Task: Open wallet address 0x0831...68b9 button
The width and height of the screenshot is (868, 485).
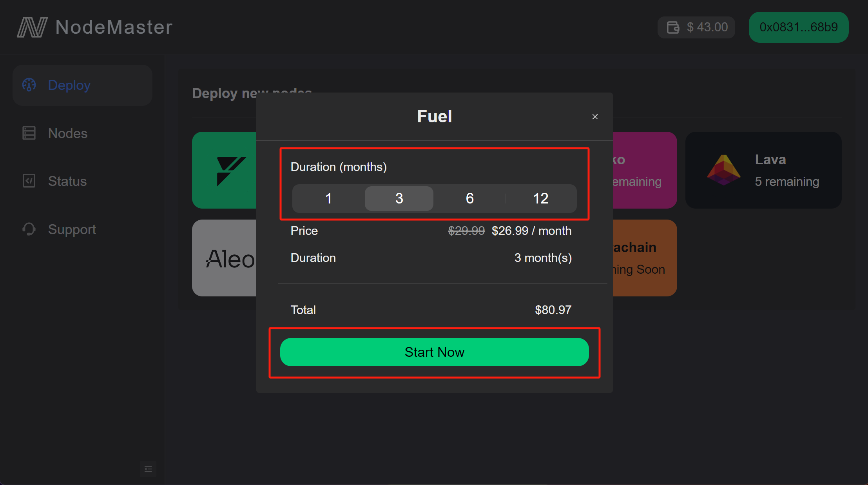Action: click(799, 27)
